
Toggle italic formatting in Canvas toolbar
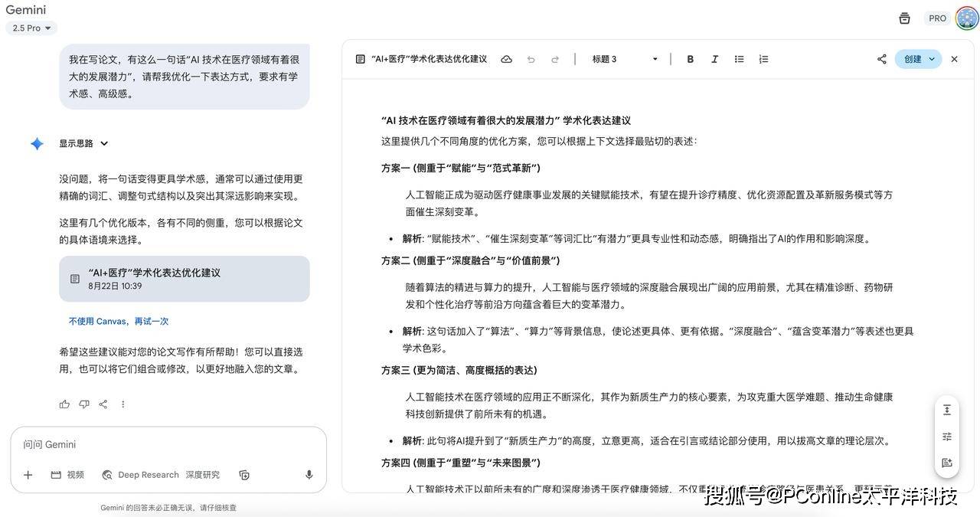pyautogui.click(x=714, y=59)
